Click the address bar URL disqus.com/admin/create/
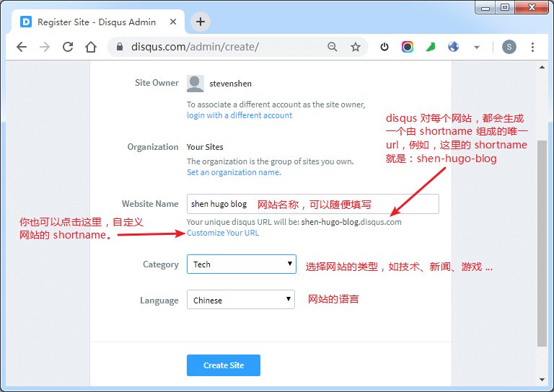This screenshot has width=554, height=392. pos(195,47)
